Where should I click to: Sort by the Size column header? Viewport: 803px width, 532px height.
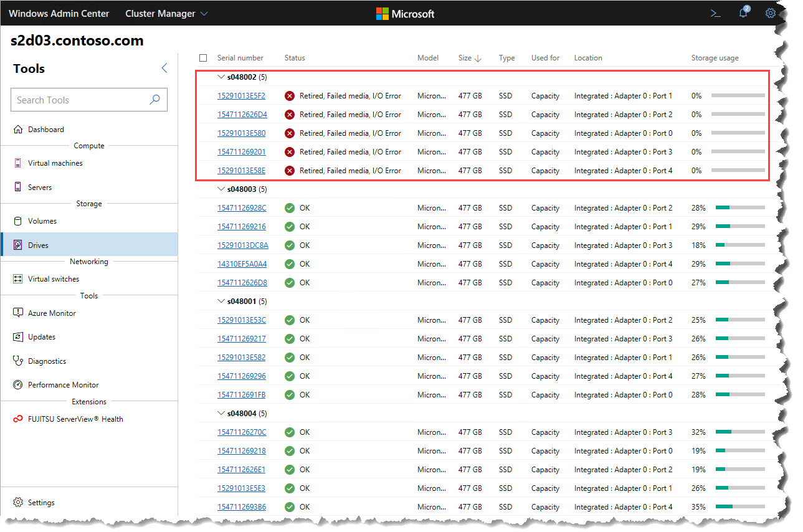pos(470,58)
